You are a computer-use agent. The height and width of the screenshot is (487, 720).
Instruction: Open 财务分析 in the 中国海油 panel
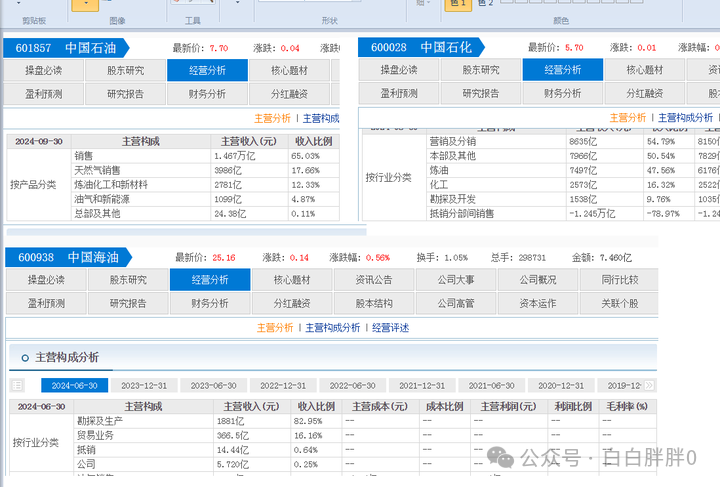point(210,303)
